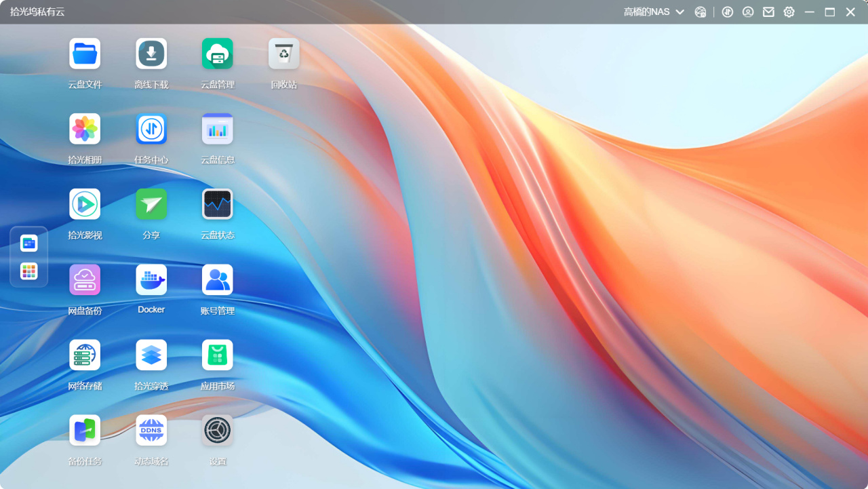
Task: Open the transfer arrows icon in title bar
Action: pos(728,12)
